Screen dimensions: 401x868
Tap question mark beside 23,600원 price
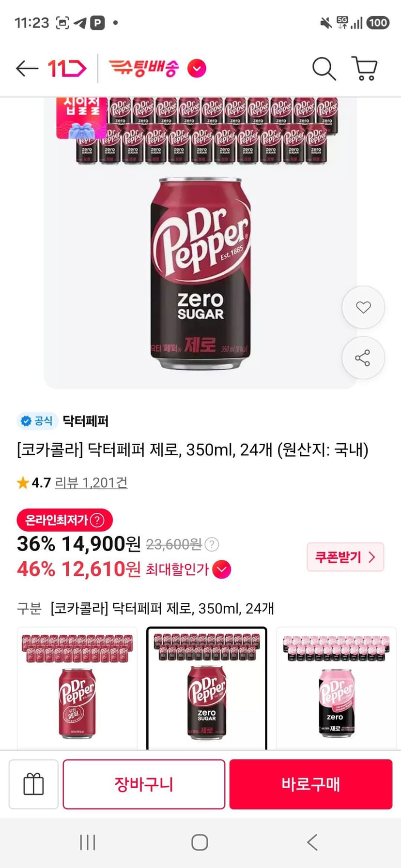tap(212, 545)
